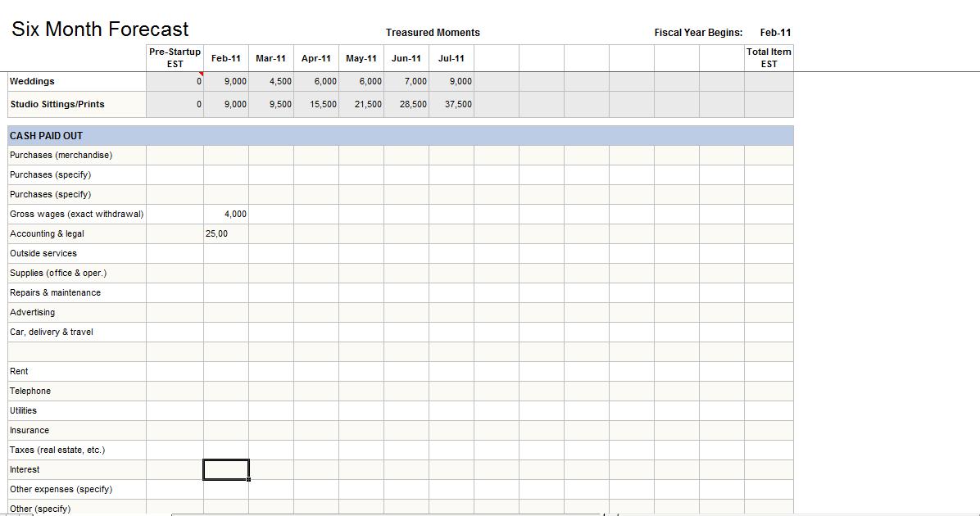The height and width of the screenshot is (516, 980).
Task: Click the Fiscal Year Begins label cell
Action: 698,33
